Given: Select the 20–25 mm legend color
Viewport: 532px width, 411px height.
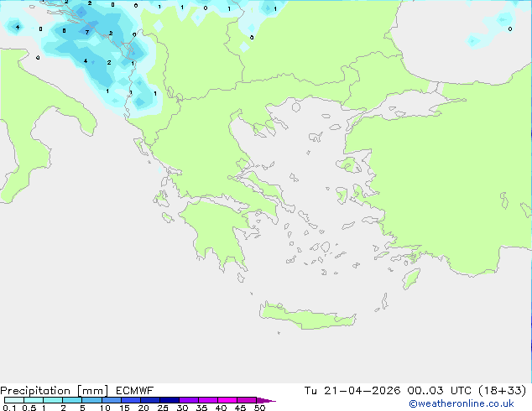Looking at the screenshot, I should click(x=149, y=400).
